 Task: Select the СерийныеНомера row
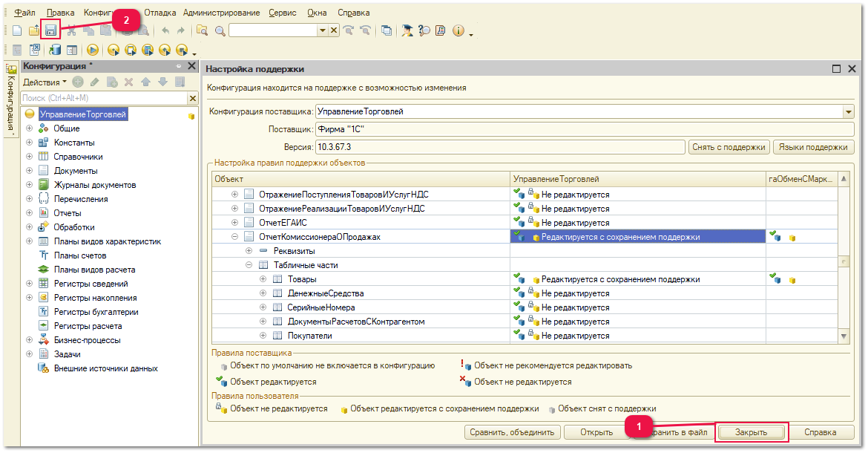321,307
